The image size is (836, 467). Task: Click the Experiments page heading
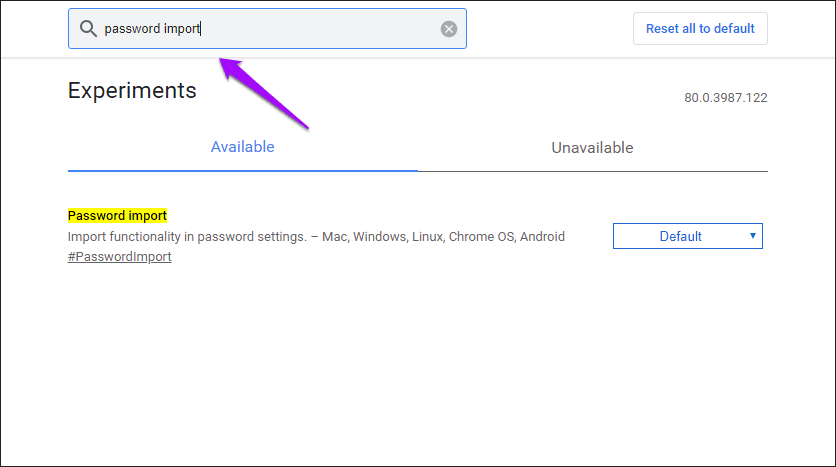coord(132,91)
